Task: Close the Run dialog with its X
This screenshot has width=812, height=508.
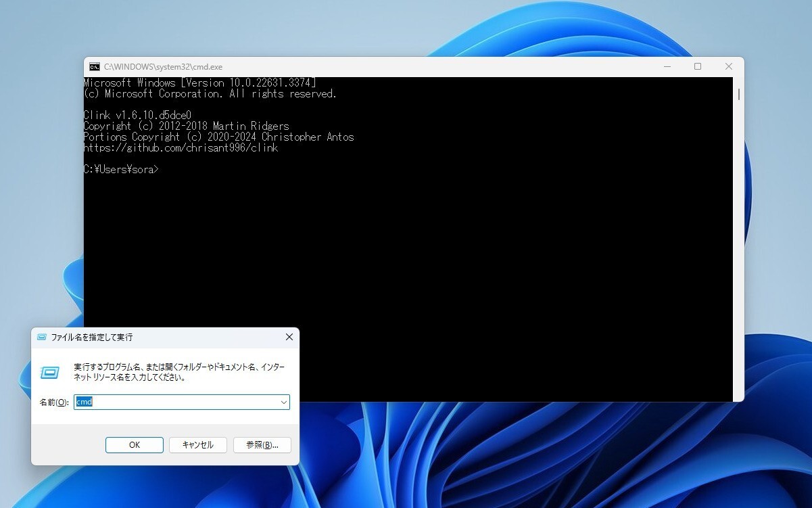Action: (289, 337)
